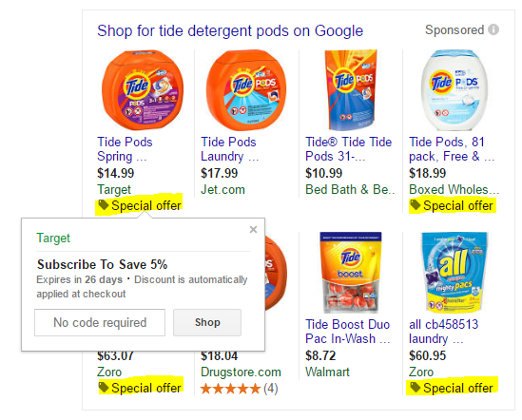Open the Zoro Special offer under $63.07
The image size is (522, 420).
tap(141, 388)
